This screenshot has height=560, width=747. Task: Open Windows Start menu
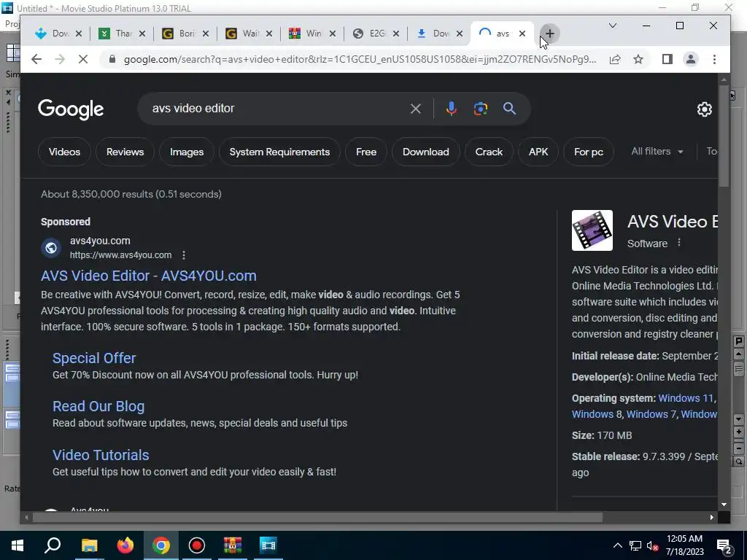18,545
